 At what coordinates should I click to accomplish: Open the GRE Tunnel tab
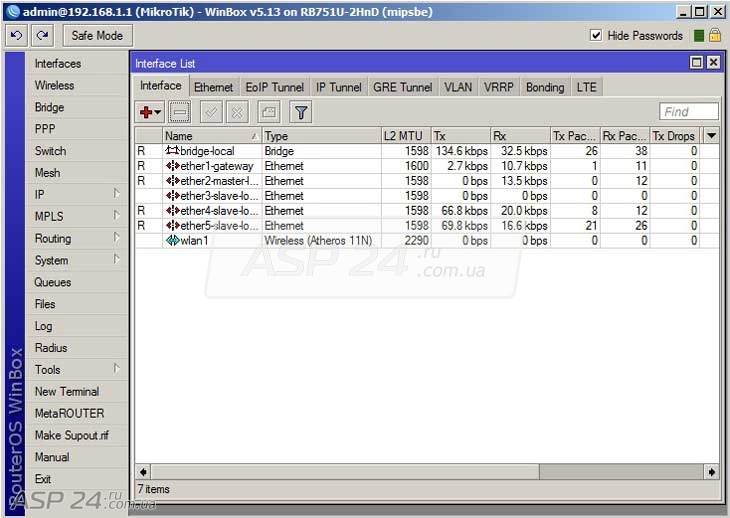coord(402,87)
